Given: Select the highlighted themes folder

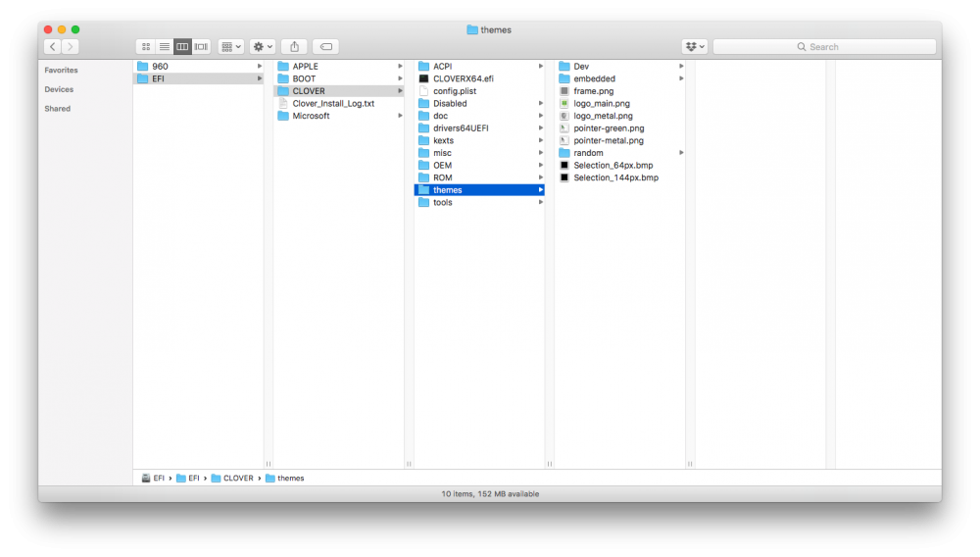Looking at the screenshot, I should pos(479,190).
